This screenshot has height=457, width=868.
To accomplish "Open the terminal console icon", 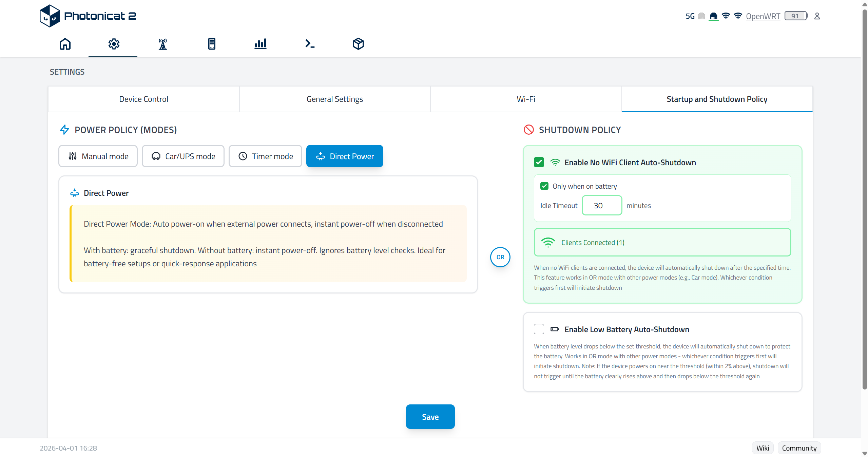I will click(309, 44).
